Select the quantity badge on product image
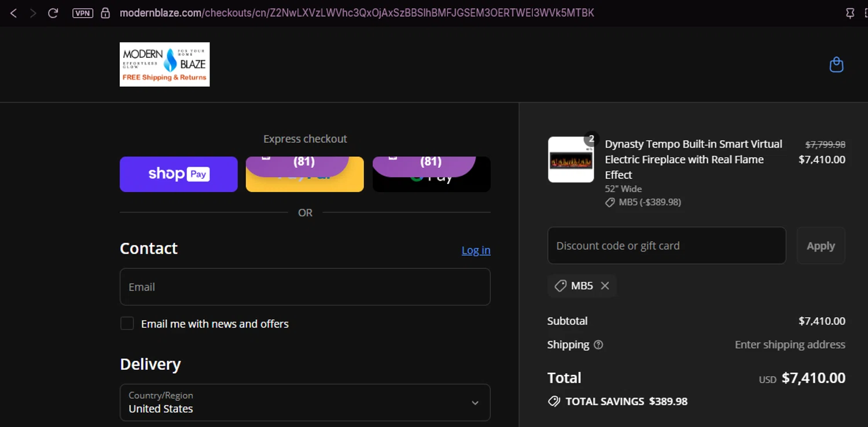868x427 pixels. click(591, 139)
